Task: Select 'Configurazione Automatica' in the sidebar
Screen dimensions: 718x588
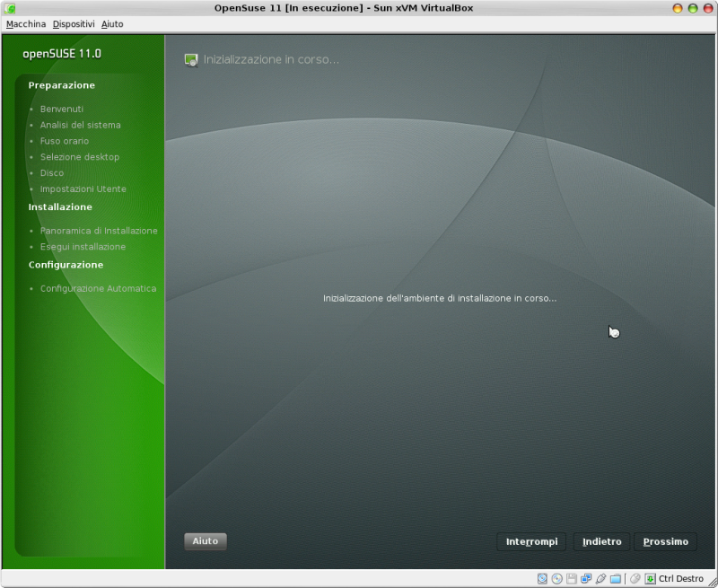Action: pos(98,288)
